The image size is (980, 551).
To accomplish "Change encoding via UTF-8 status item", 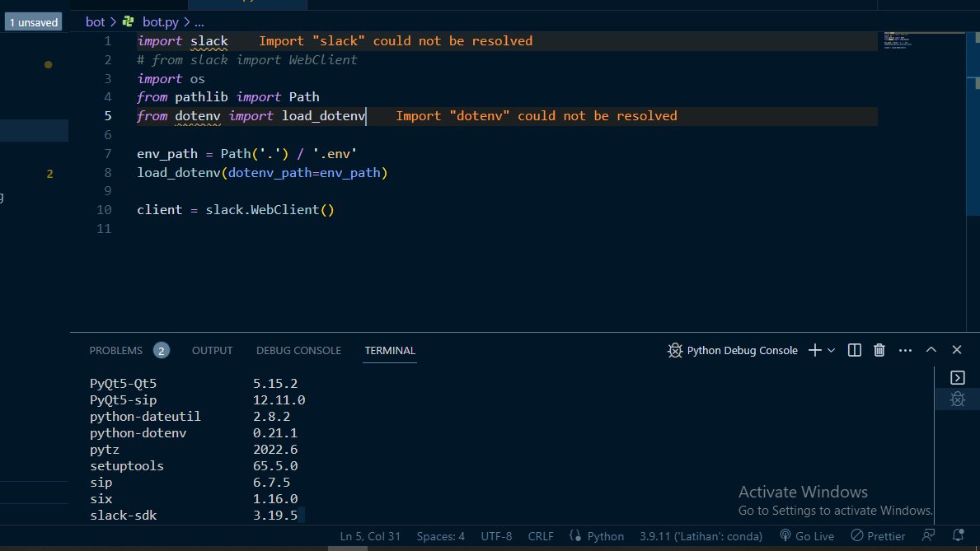I will 496,536.
